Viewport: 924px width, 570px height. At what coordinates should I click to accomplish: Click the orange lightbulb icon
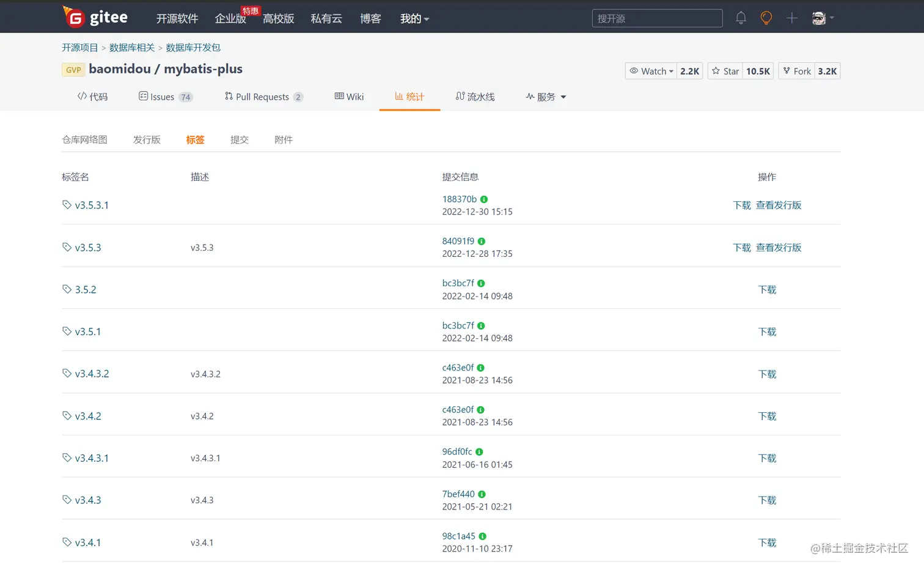pos(766,18)
